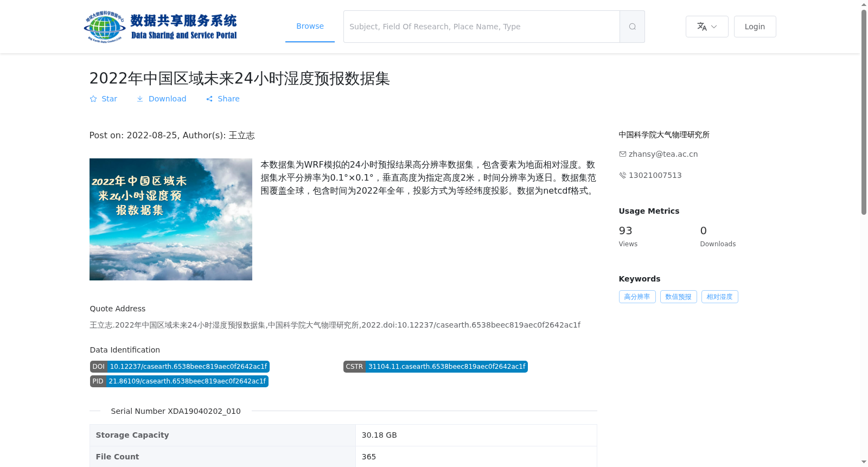Click email address zhansy@tea.ac.cn
Image resolution: width=868 pixels, height=467 pixels.
(663, 154)
